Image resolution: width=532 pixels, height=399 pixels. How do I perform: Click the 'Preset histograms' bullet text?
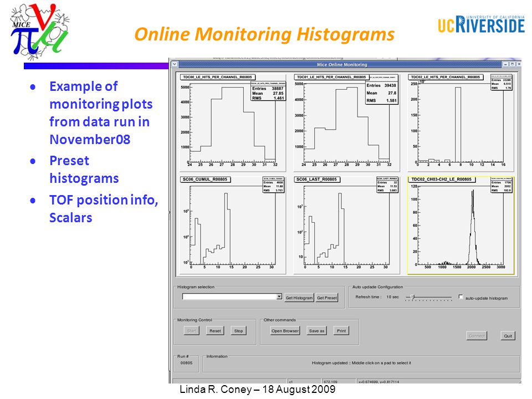point(84,170)
